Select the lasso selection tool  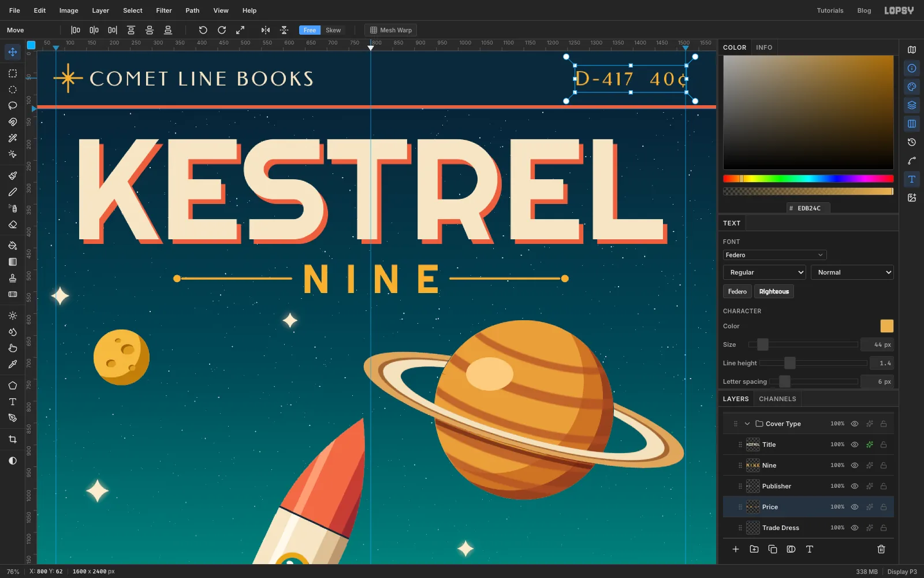[x=13, y=106]
